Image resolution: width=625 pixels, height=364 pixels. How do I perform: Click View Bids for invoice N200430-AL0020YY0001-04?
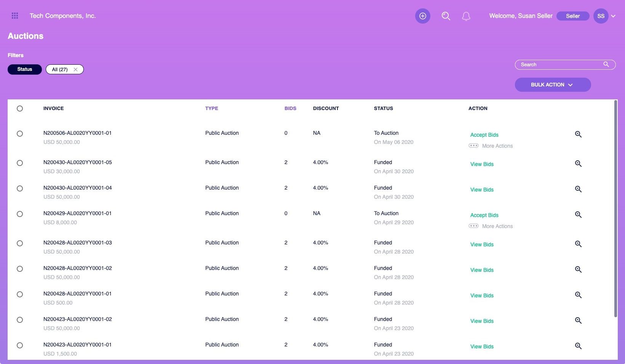tap(482, 190)
